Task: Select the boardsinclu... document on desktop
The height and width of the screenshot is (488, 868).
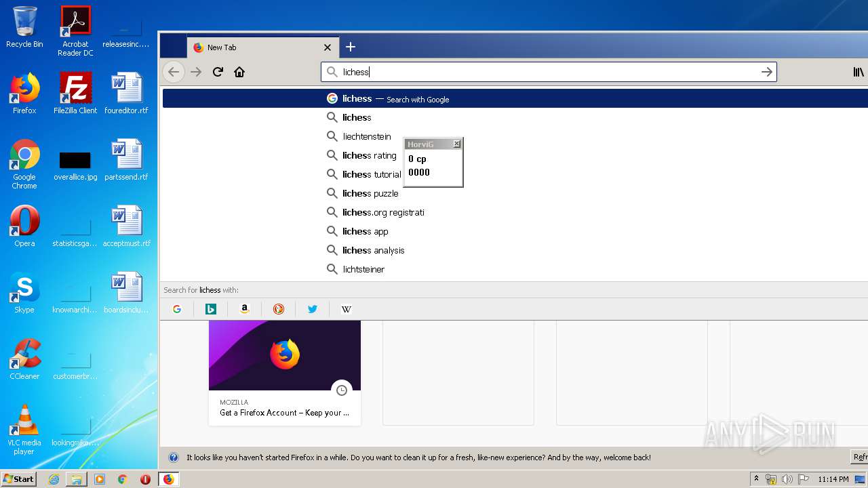Action: click(126, 293)
